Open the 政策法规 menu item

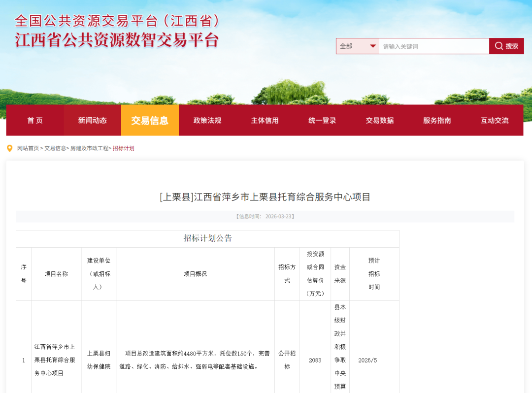[207, 120]
